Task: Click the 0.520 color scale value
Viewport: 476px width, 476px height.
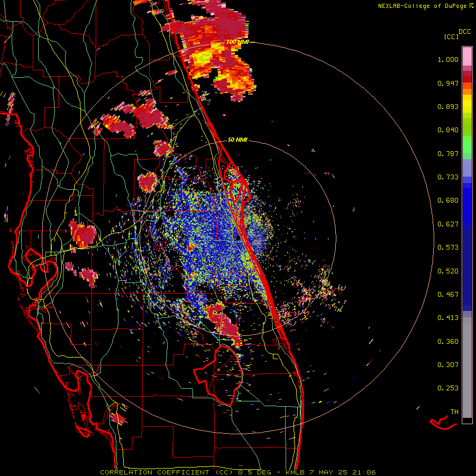Action: 448,271
